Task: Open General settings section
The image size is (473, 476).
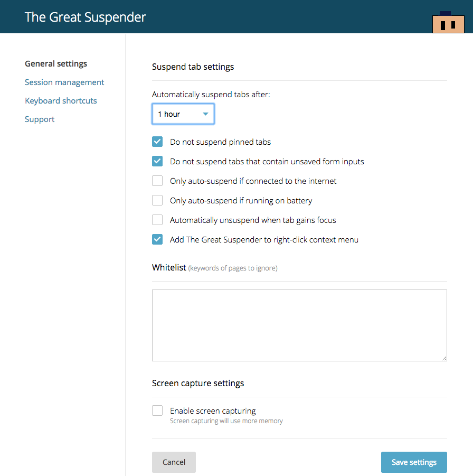Action: click(x=56, y=64)
